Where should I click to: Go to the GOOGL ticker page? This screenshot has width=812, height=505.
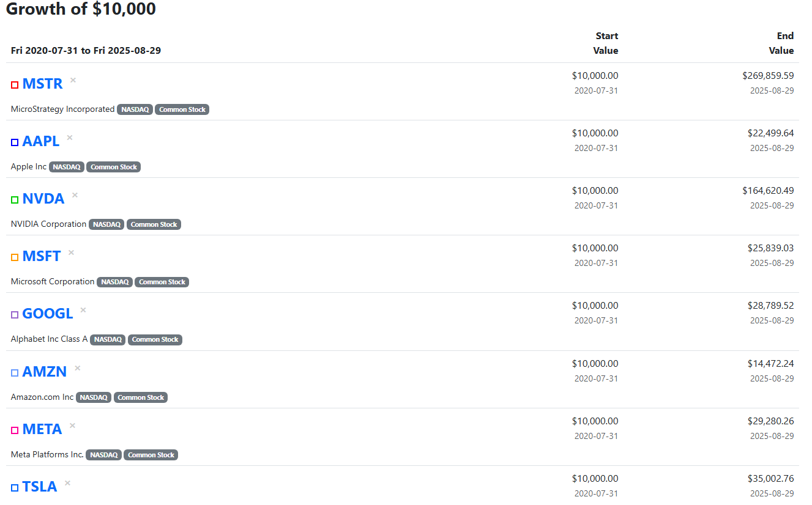click(48, 314)
